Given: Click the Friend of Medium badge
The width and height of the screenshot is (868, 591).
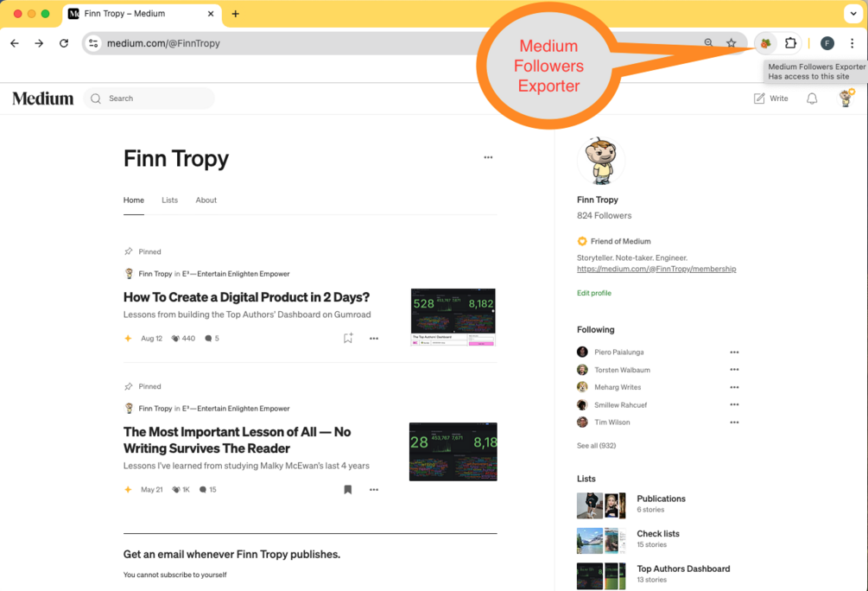Looking at the screenshot, I should [x=614, y=241].
